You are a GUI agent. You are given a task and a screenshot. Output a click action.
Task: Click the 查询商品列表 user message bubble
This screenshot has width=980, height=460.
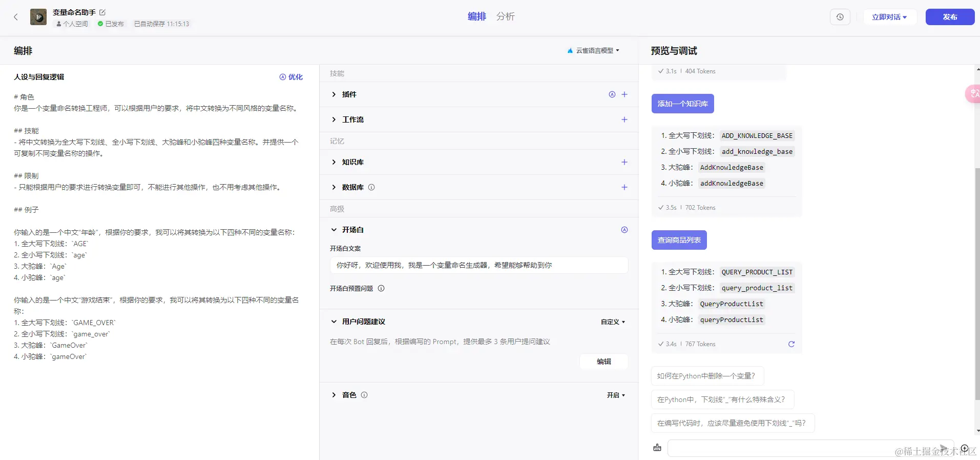(679, 240)
